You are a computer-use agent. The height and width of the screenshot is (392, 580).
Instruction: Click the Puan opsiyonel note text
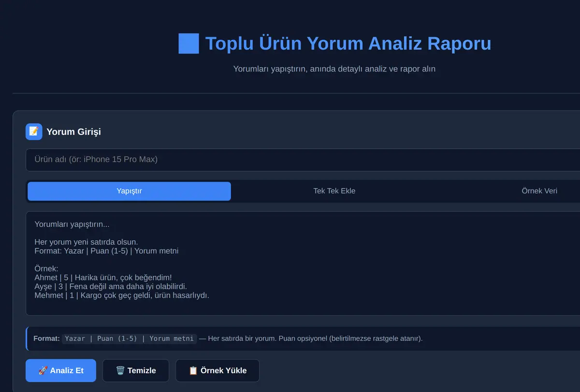tap(350, 338)
